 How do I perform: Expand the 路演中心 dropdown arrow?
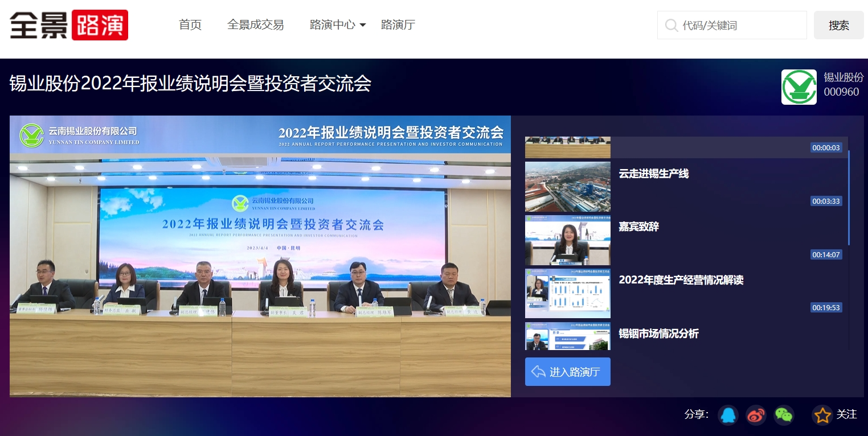[x=363, y=26]
